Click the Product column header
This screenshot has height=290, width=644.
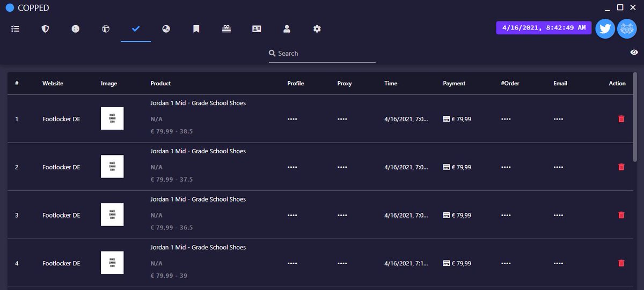coord(160,84)
